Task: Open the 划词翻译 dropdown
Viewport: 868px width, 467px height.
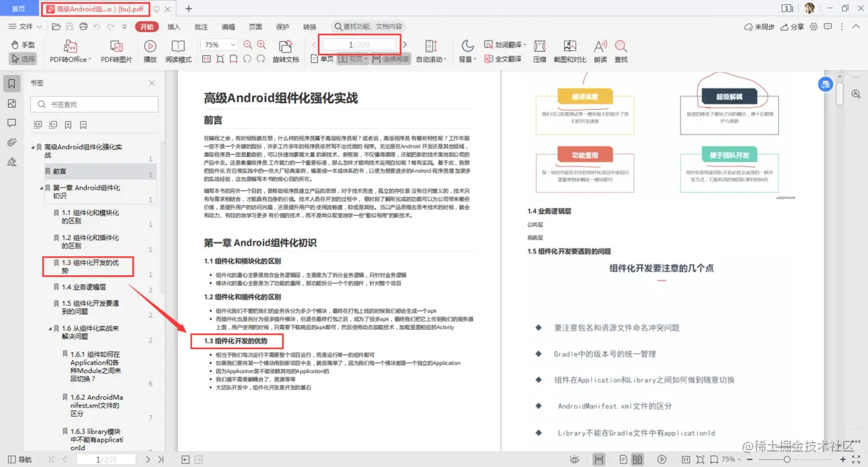Action: point(505,44)
